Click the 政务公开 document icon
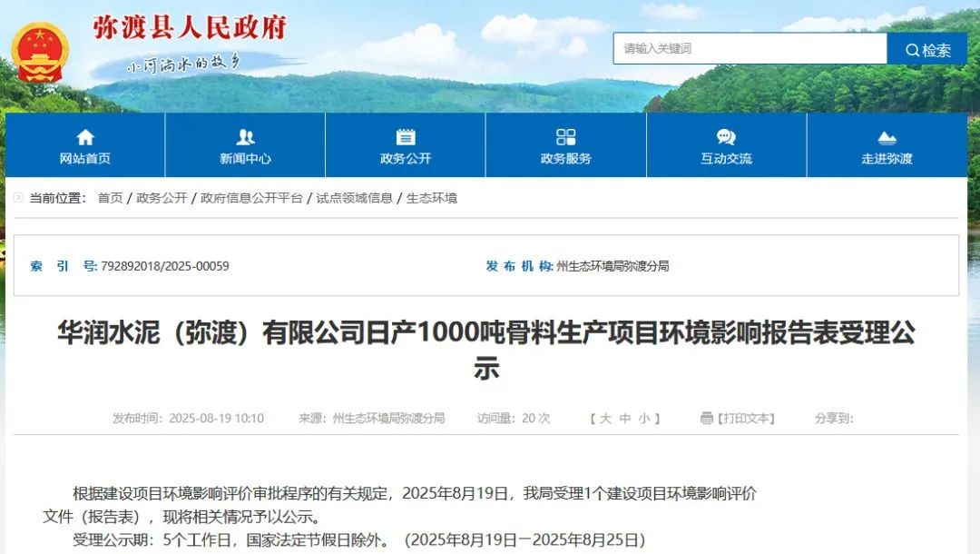The height and width of the screenshot is (554, 980). pos(406,137)
